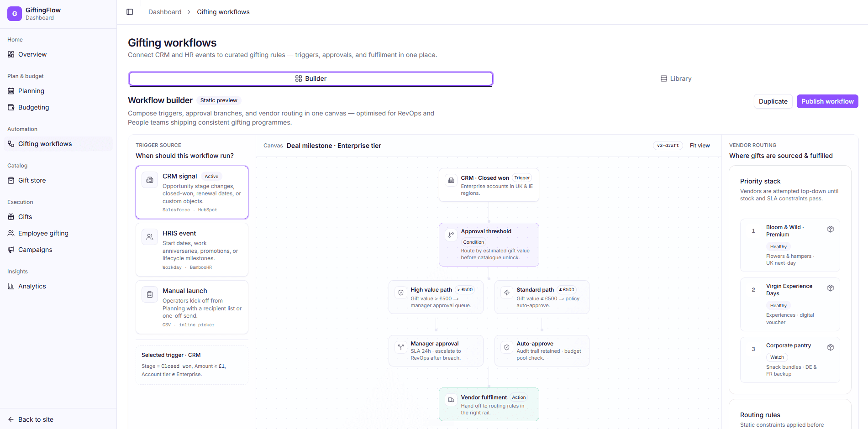Click the Duplicate button
This screenshot has height=429, width=868.
(x=773, y=101)
